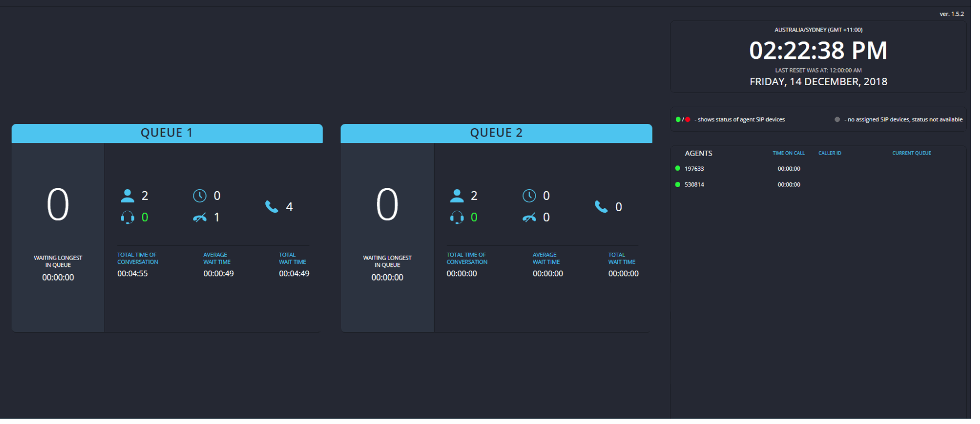Click agent 197633 in the agents list
Viewport: 980px width, 424px height.
pyautogui.click(x=694, y=169)
